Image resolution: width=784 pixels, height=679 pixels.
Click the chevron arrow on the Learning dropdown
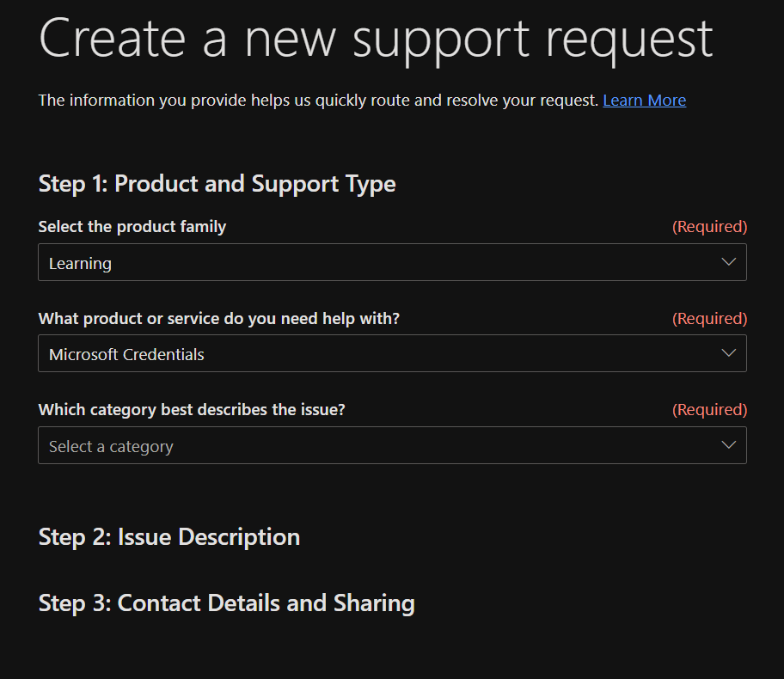point(729,262)
